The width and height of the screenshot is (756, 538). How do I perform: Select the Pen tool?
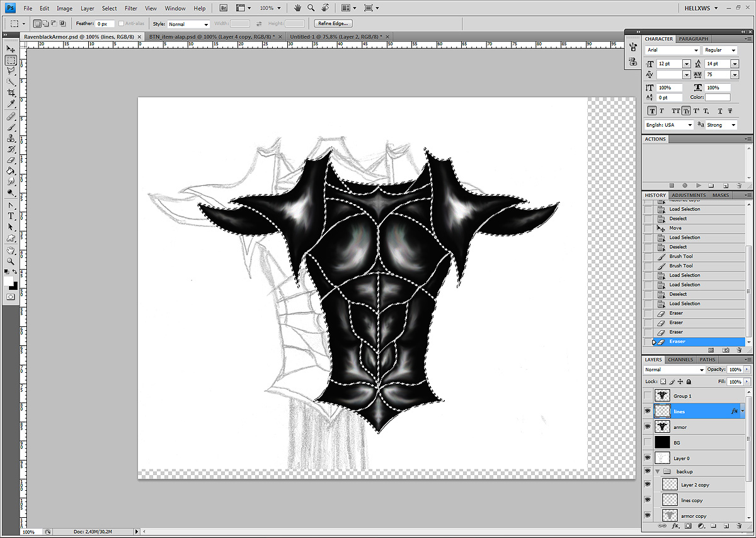(x=11, y=205)
